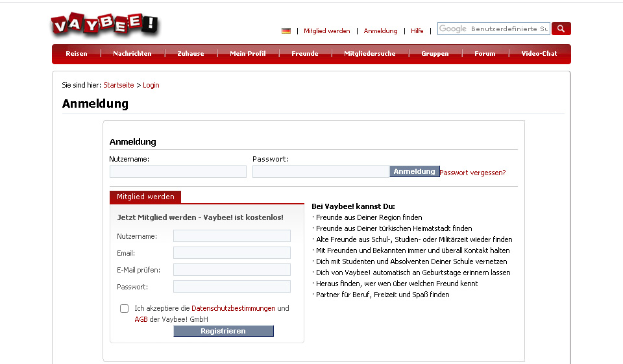Click the Passwort vergessen? link
Viewport: 623px width, 364px height.
click(x=473, y=173)
